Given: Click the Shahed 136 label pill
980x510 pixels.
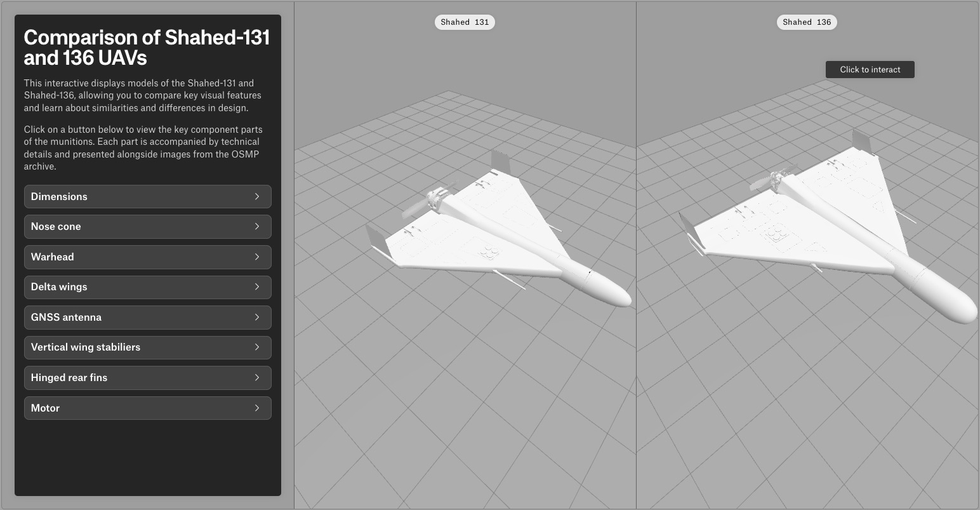Looking at the screenshot, I should point(807,22).
